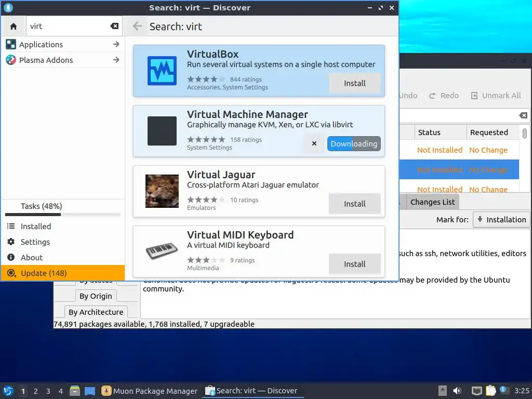
Task: Click the Muon status bar package count
Action: [x=154, y=324]
